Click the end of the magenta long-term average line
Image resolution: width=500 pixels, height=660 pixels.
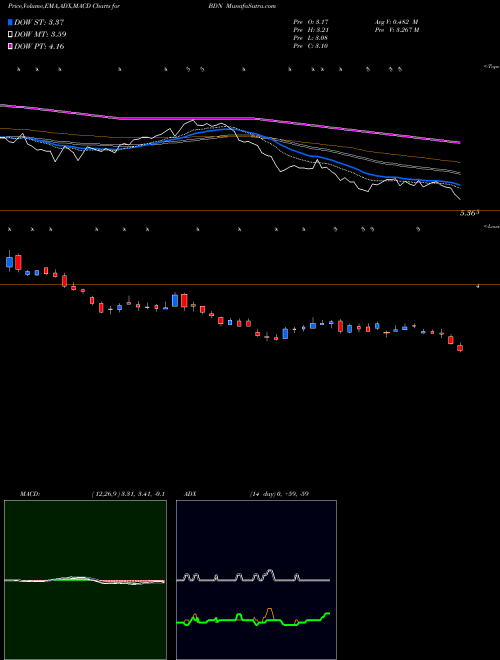pyautogui.click(x=460, y=143)
